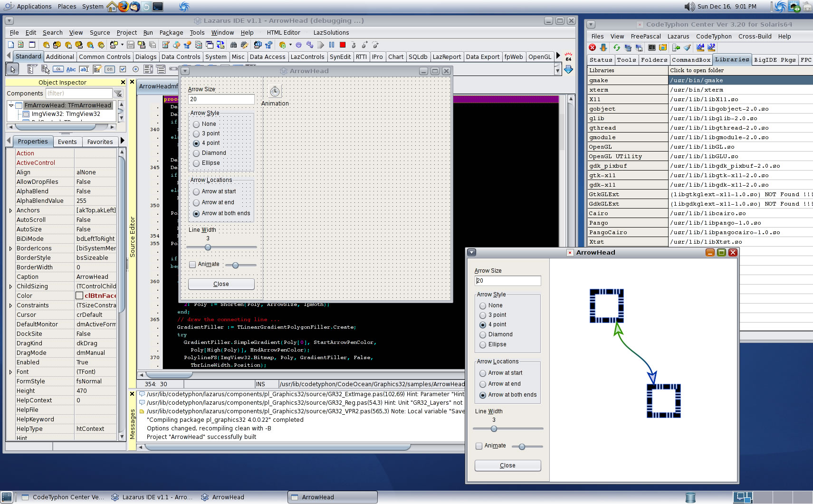This screenshot has width=813, height=504.
Task: Open the CodeTyphon Status tab
Action: pos(601,60)
